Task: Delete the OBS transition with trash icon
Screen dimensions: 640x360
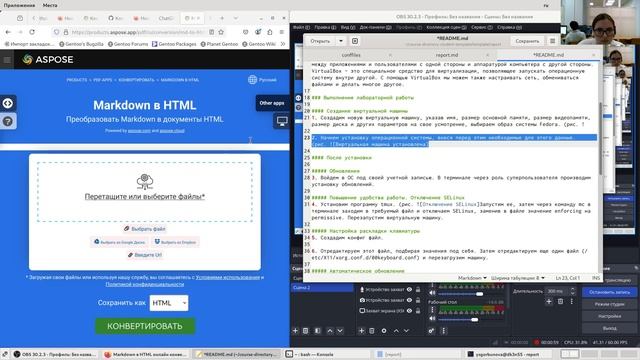Action: 560,302
